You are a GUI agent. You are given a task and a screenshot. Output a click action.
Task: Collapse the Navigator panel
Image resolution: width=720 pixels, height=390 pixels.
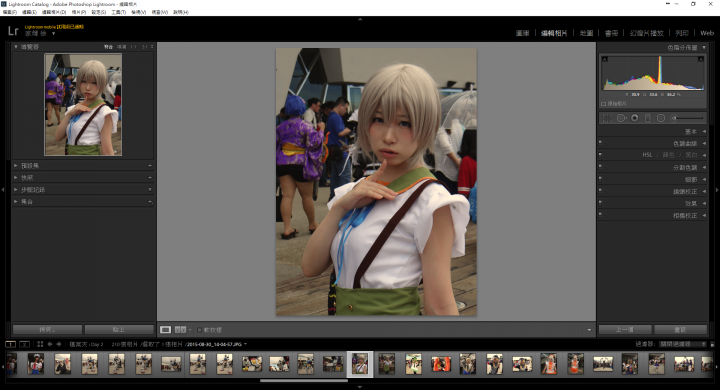tap(16, 46)
